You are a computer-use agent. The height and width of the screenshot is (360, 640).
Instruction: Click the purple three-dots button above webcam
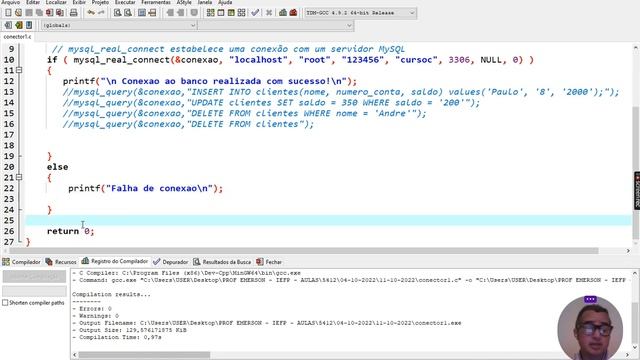coord(590,299)
